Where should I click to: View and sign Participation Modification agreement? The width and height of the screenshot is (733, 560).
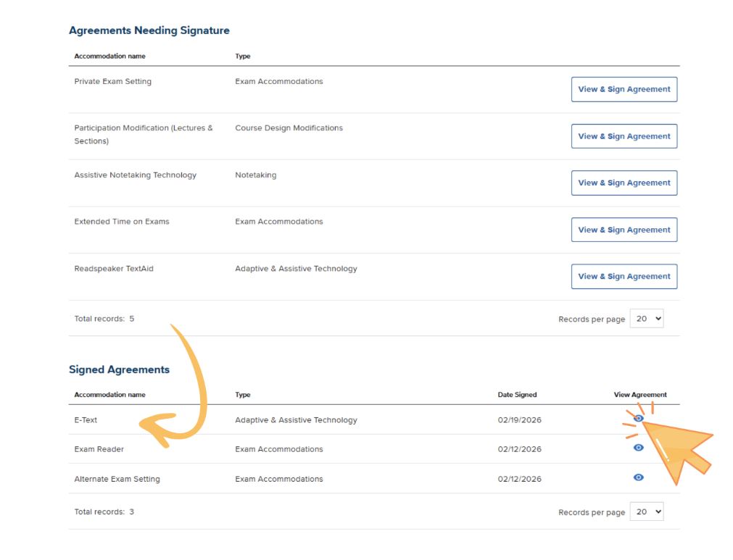pos(624,135)
